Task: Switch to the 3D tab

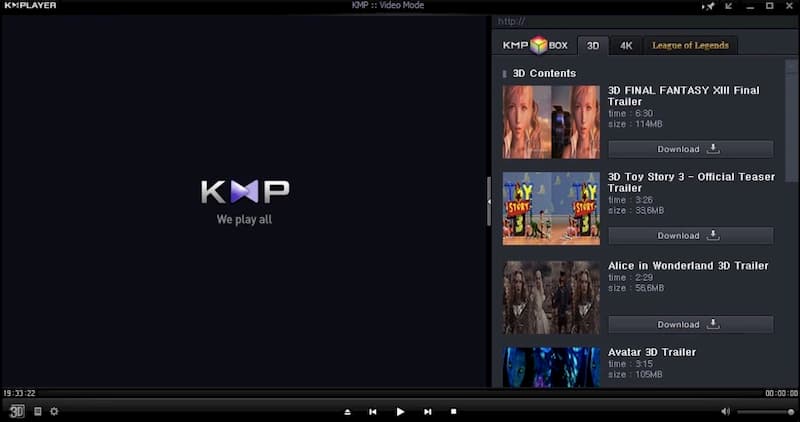Action: 593,45
